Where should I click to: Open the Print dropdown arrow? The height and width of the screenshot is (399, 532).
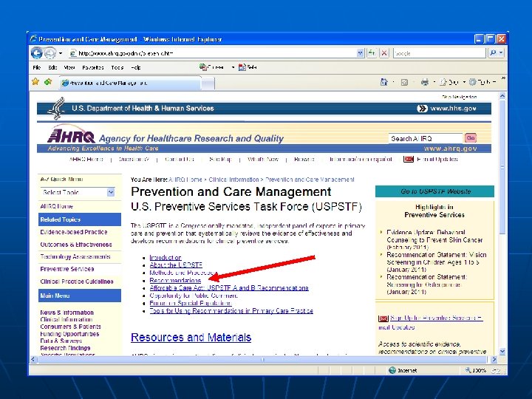point(434,82)
